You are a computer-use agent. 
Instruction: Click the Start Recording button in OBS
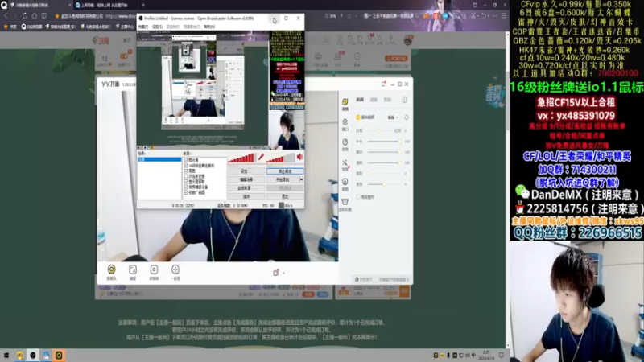(283, 179)
